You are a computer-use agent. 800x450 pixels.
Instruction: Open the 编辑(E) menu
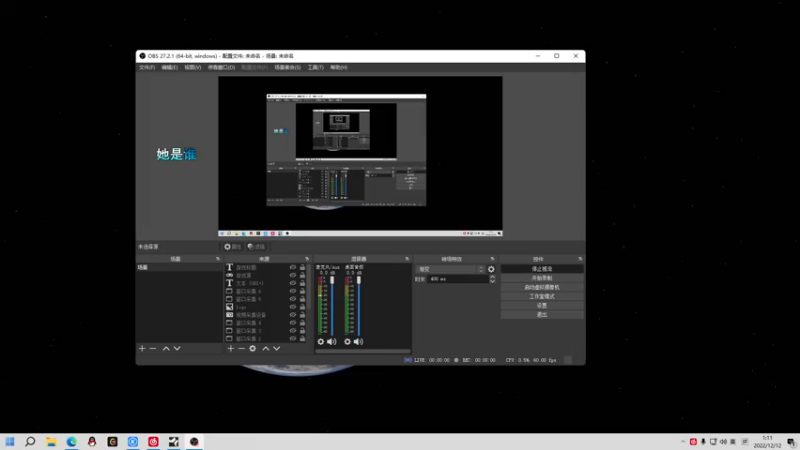tap(169, 67)
